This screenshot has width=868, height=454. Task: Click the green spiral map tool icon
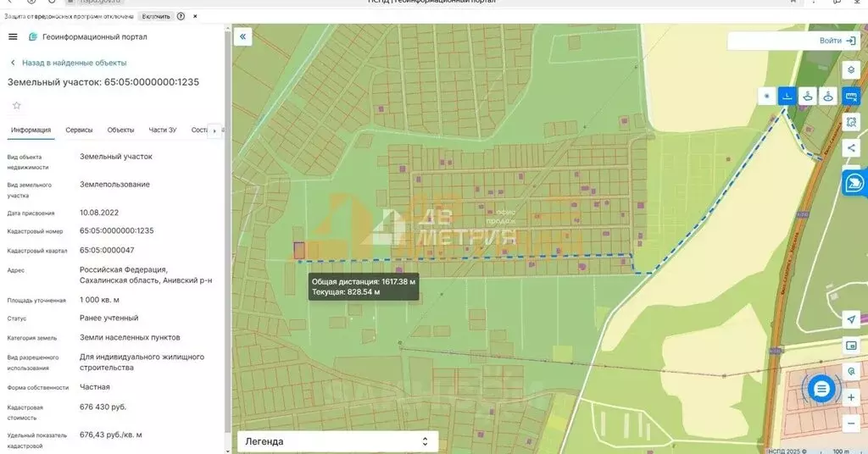point(851,372)
